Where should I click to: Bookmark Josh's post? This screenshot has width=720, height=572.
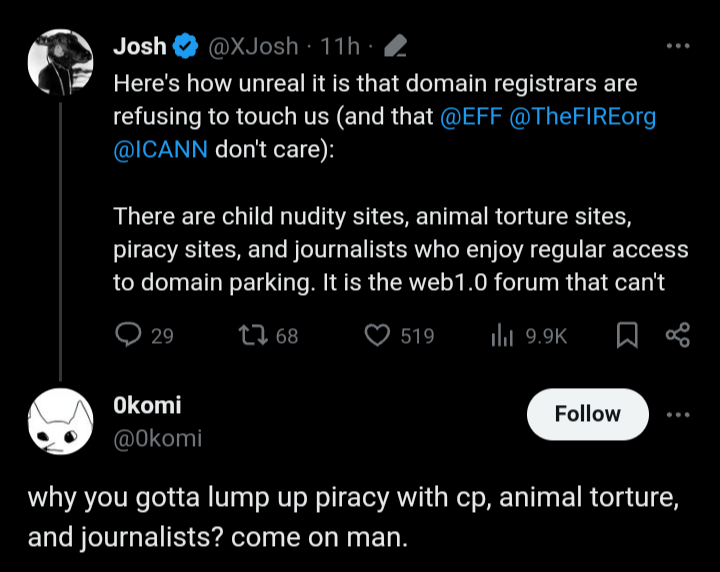[627, 336]
